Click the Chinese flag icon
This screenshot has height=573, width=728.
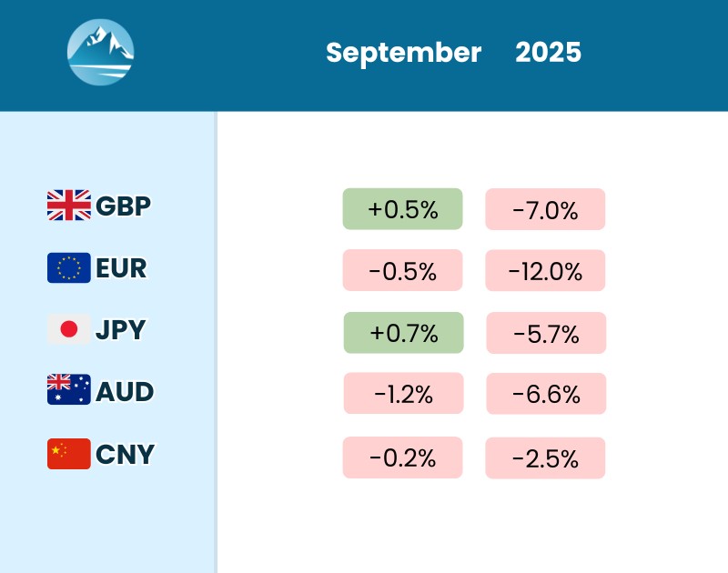[x=69, y=453]
